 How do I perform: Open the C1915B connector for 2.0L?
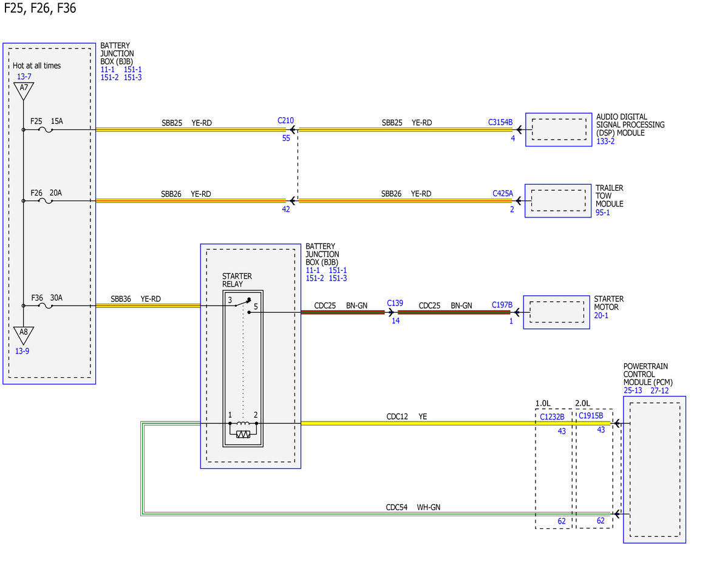(591, 415)
